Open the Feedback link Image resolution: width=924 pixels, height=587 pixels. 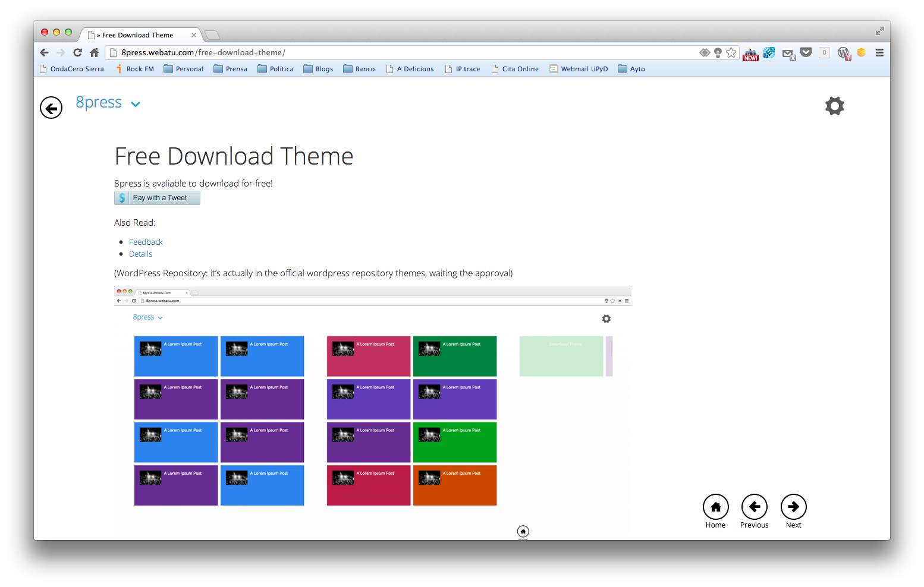tap(146, 242)
